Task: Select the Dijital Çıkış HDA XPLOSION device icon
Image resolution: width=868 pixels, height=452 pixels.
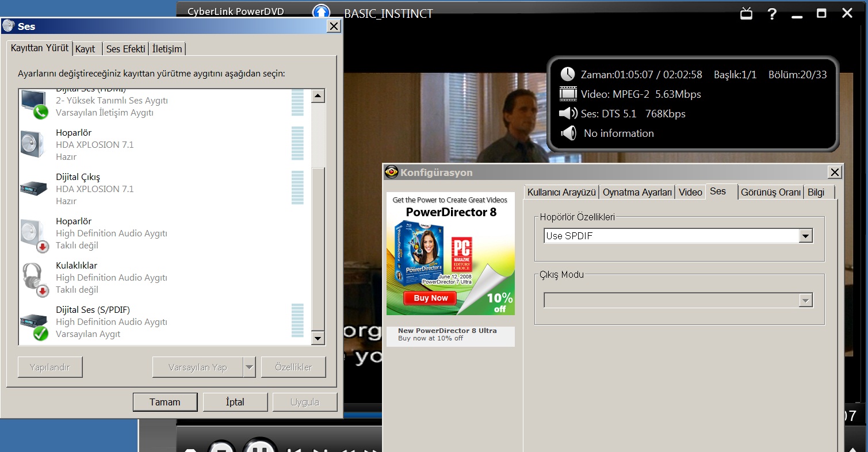Action: pyautogui.click(x=33, y=188)
